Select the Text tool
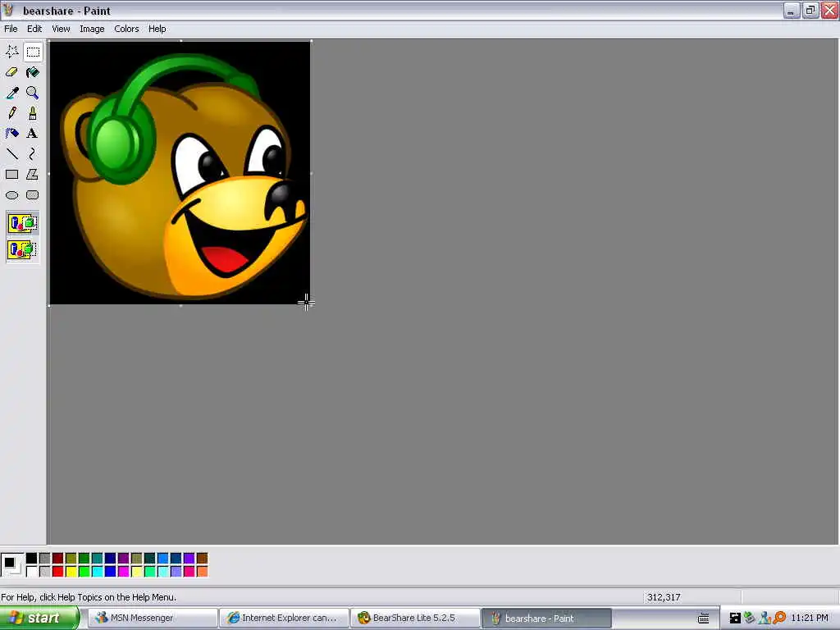The width and height of the screenshot is (840, 630). coord(33,134)
